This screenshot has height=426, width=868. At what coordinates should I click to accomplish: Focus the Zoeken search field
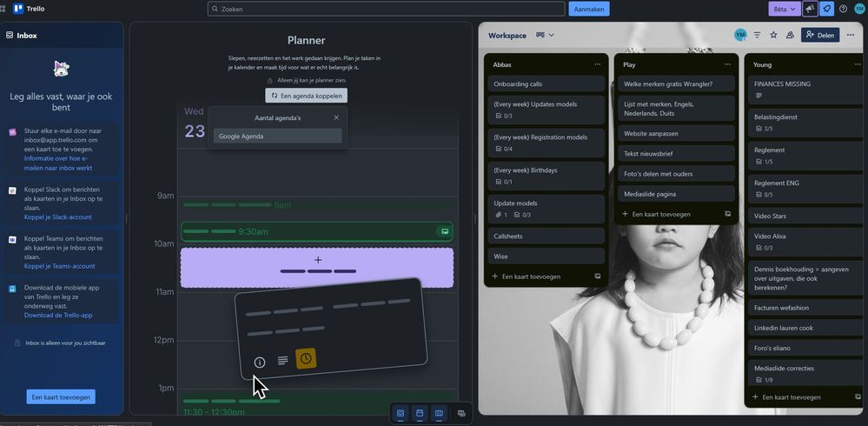click(386, 9)
